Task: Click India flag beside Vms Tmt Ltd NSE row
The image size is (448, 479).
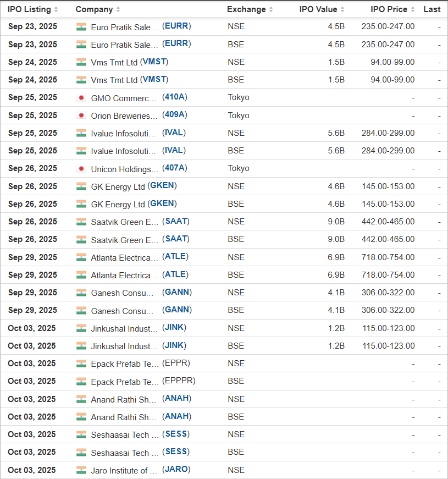Action: [81, 62]
